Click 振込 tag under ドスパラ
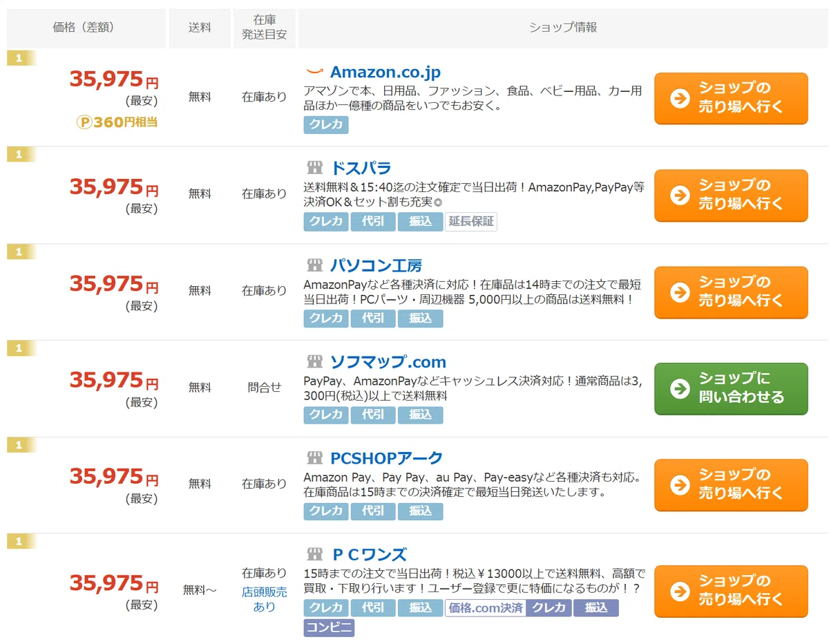 (420, 222)
